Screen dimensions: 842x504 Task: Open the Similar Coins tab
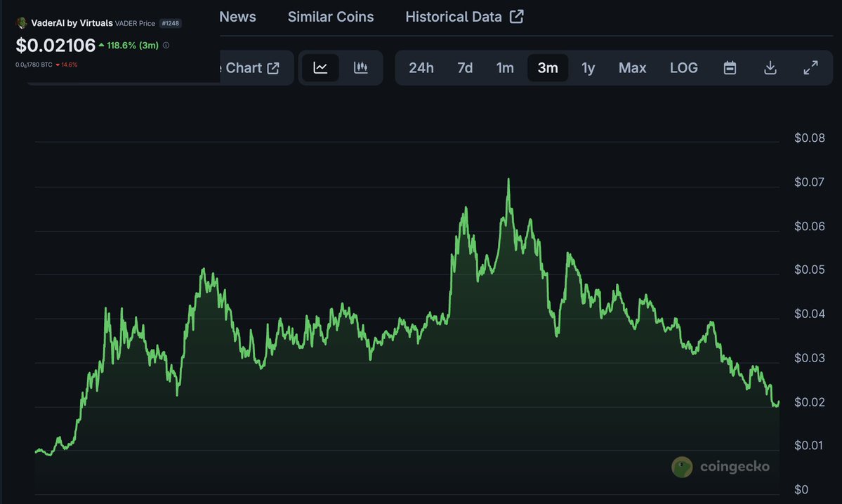pos(331,17)
